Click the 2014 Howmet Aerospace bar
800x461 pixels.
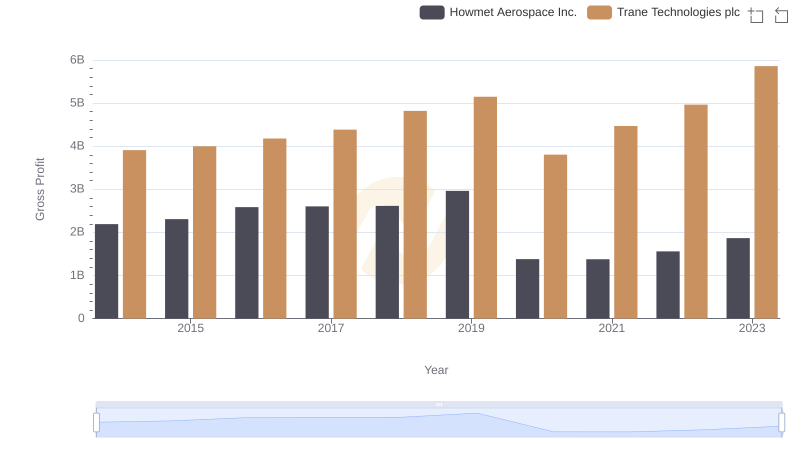coord(106,271)
